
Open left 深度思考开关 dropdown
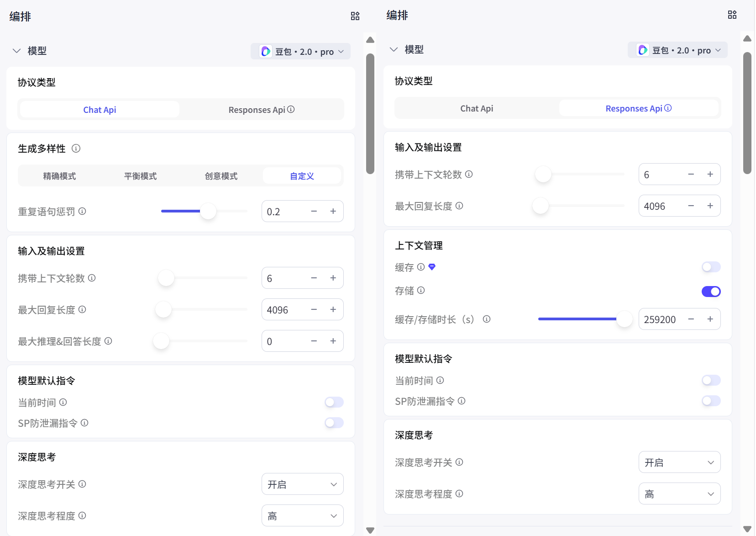click(303, 484)
